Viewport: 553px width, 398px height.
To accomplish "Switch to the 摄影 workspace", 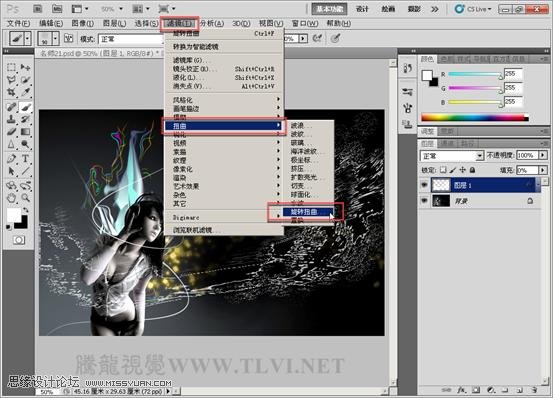I will coord(414,9).
